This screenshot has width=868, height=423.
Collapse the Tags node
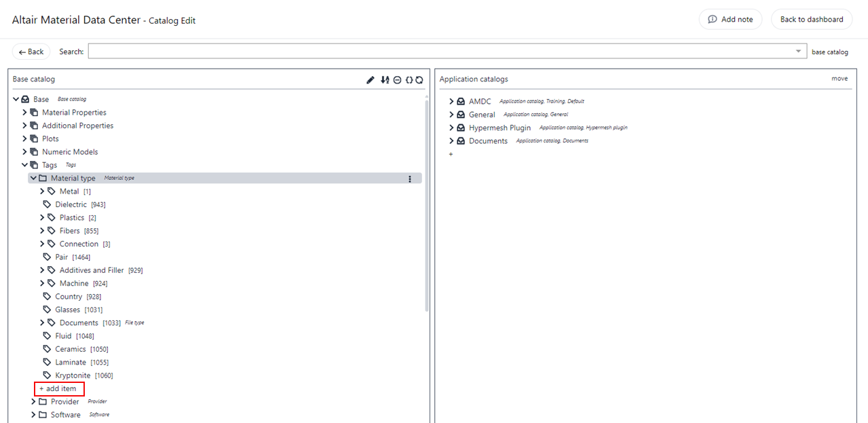[25, 165]
